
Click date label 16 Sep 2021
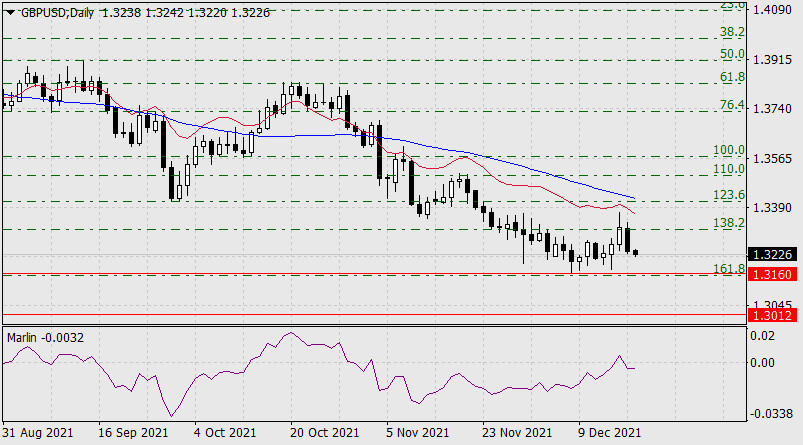click(x=133, y=433)
